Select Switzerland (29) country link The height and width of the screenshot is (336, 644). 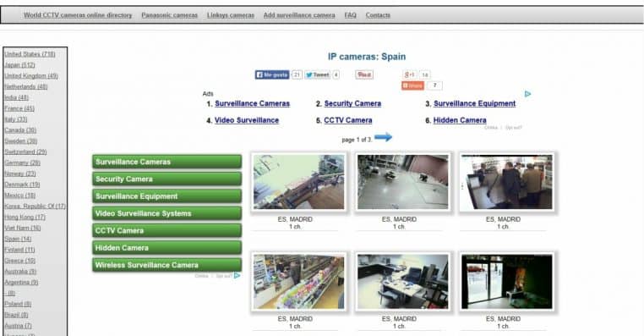click(x=25, y=151)
